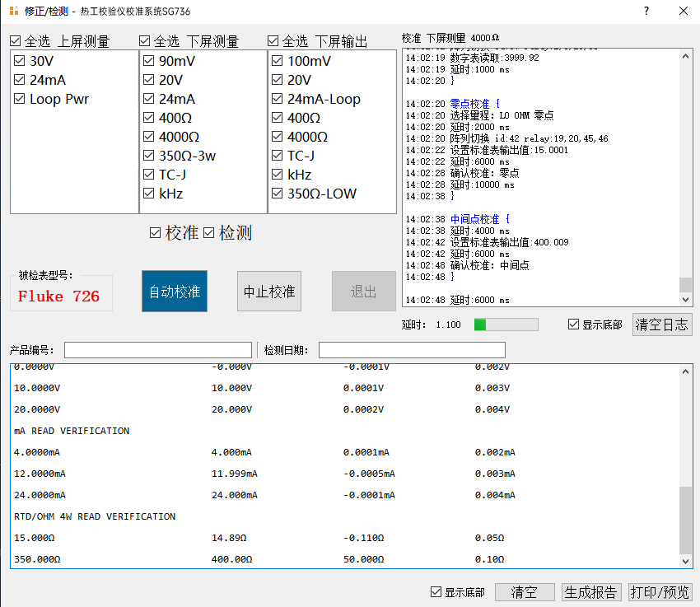The image size is (700, 607).
Task: Click the help question mark button
Action: coord(646,12)
